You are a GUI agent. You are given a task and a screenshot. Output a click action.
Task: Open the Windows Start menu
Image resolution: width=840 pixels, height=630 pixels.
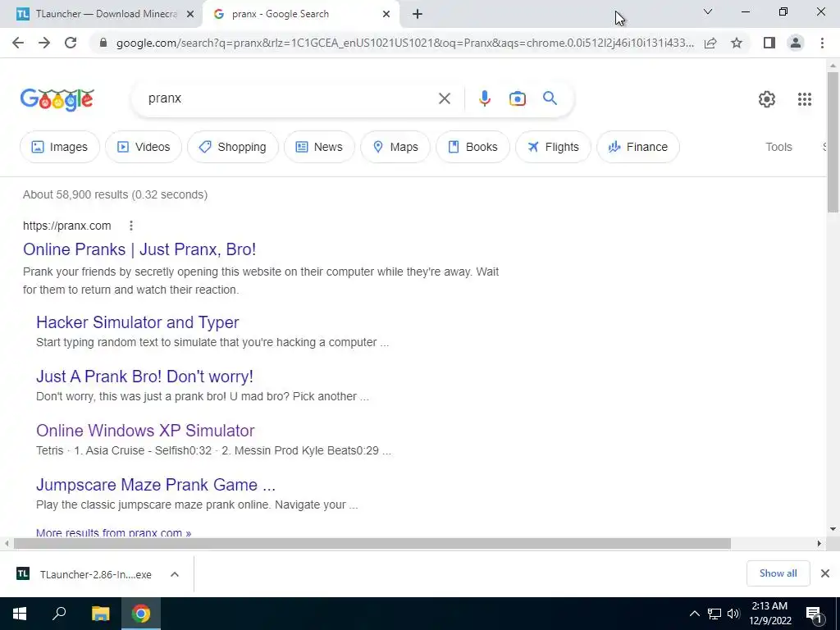20,614
